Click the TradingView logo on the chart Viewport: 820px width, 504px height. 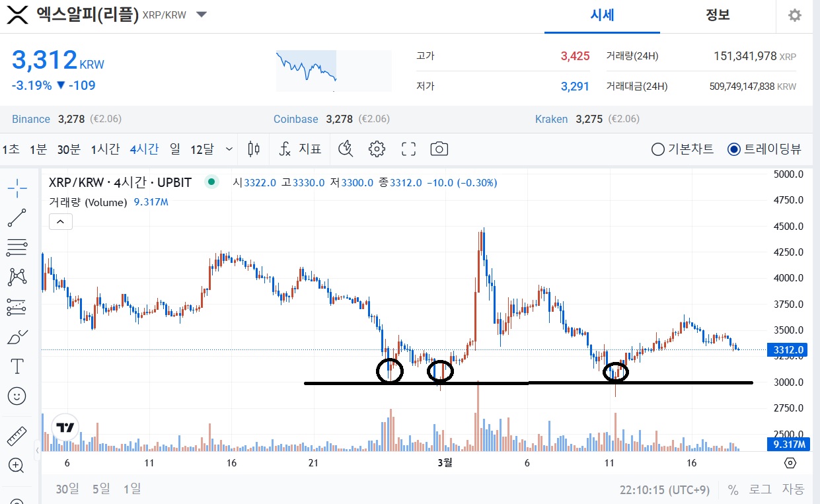click(65, 427)
